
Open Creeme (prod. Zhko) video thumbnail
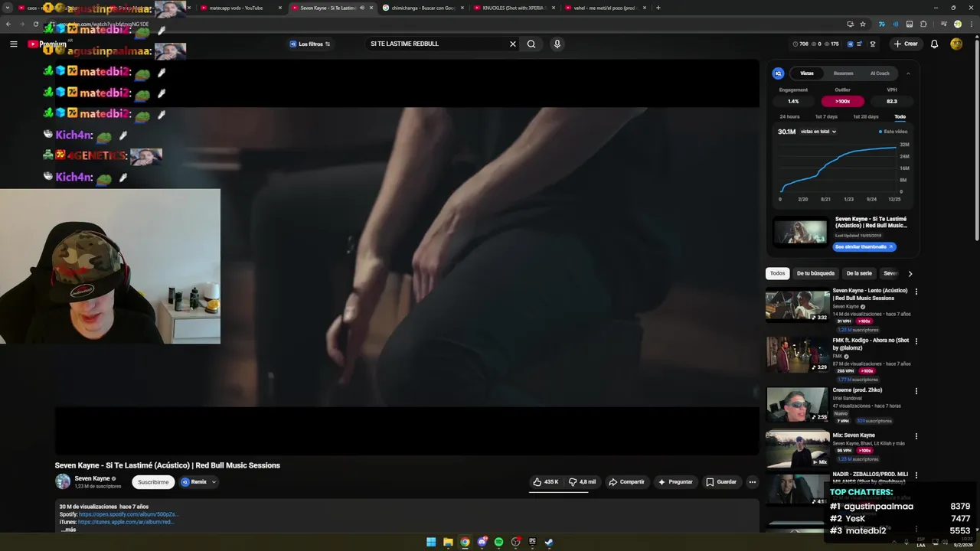[x=798, y=405]
